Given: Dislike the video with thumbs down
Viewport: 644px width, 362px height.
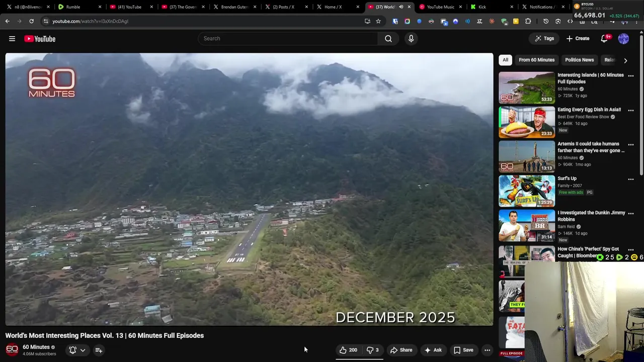Looking at the screenshot, I should pyautogui.click(x=373, y=350).
